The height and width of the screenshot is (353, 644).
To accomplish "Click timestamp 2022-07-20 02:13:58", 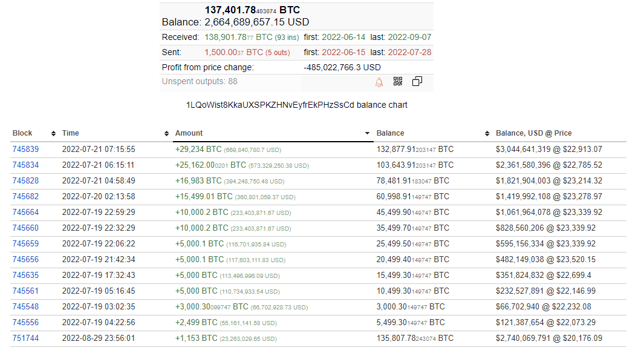I will coord(99,197).
